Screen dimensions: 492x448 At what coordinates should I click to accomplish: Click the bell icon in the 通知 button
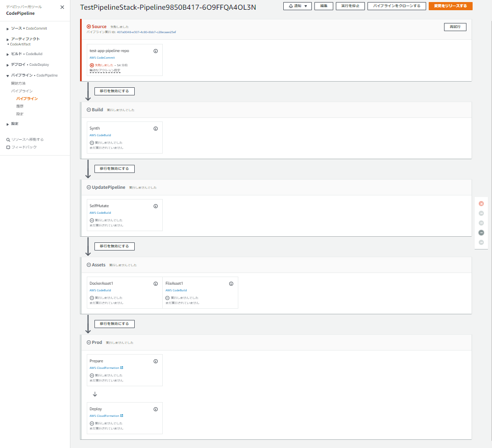290,6
